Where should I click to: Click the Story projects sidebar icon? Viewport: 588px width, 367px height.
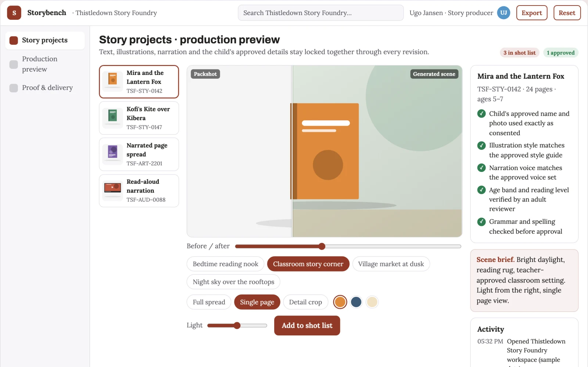click(x=14, y=40)
